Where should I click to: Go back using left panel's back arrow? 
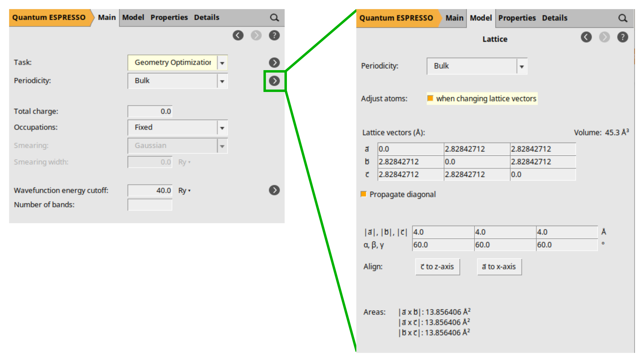pyautogui.click(x=238, y=36)
